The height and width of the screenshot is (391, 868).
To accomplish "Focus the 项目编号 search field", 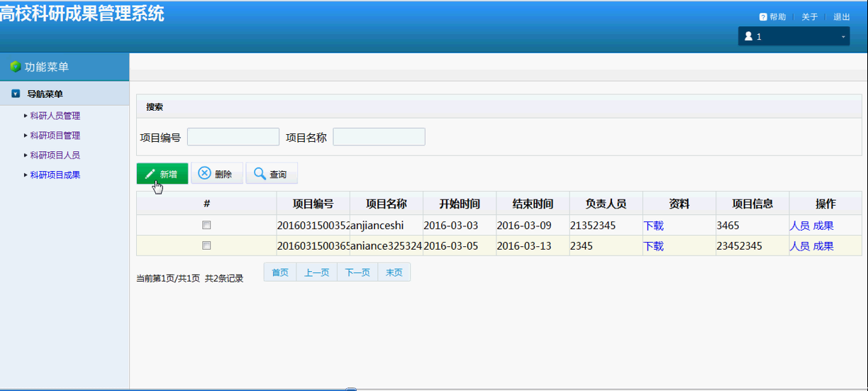I will (x=233, y=137).
